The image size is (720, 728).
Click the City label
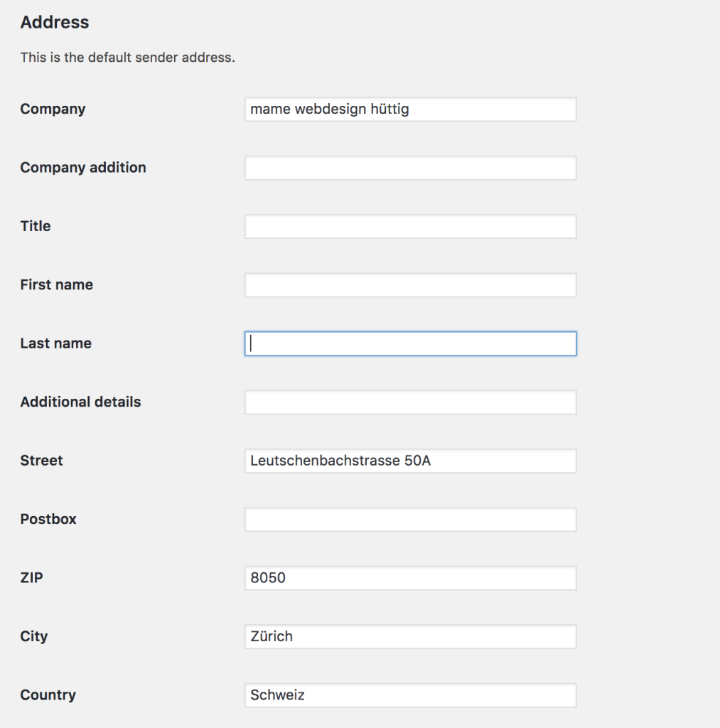[33, 636]
